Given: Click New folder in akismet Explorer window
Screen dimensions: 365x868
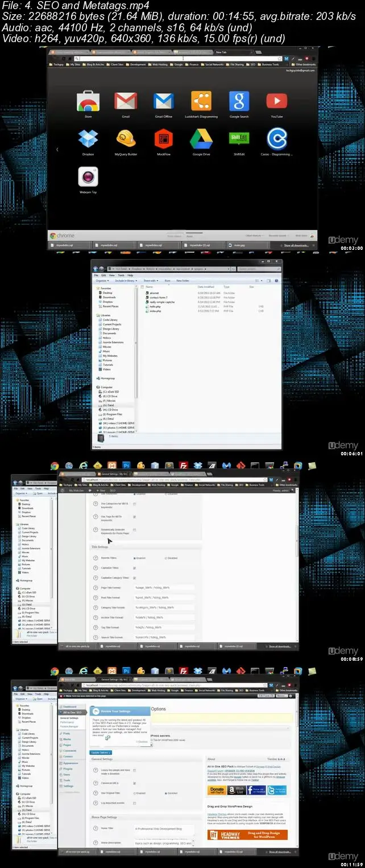Looking at the screenshot, I should (182, 281).
